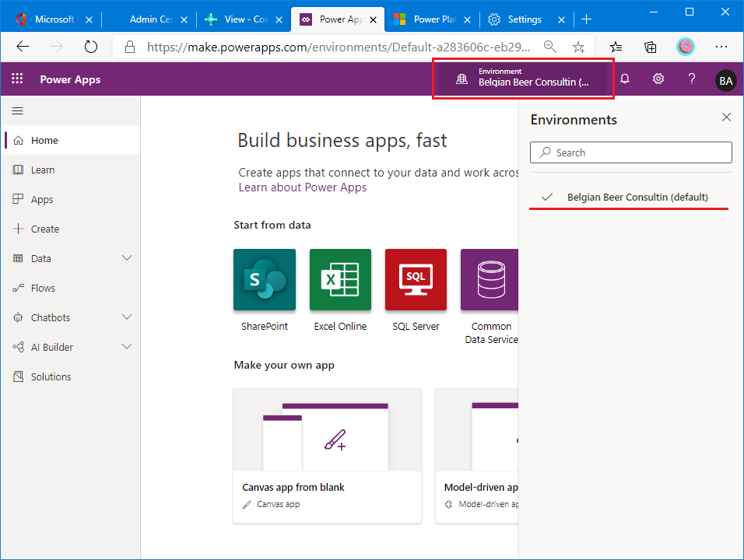Screen dimensions: 744x560
Task: Open the help question mark
Action: 692,79
